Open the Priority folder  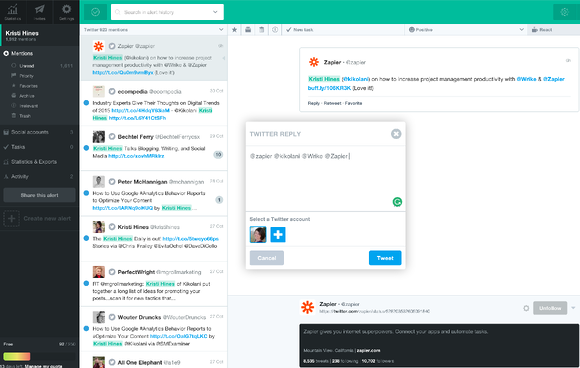point(26,76)
